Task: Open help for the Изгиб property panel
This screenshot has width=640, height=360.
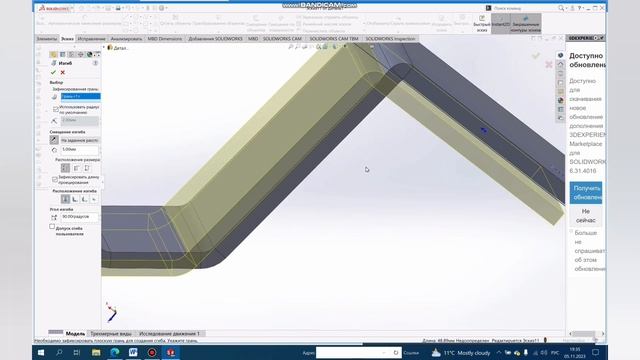Action: coord(96,63)
